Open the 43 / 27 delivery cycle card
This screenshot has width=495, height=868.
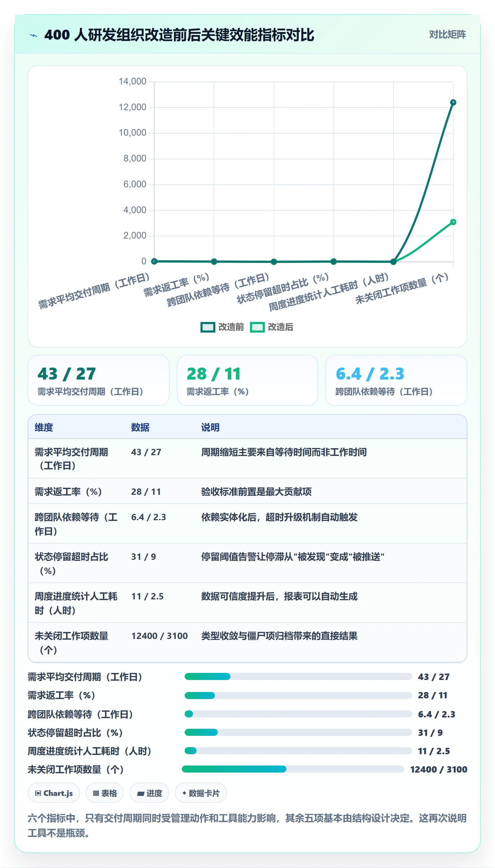click(99, 380)
